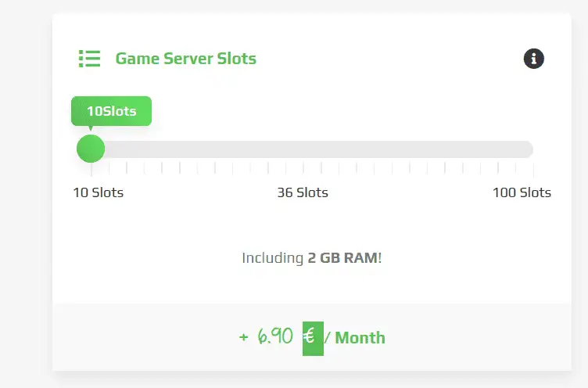The height and width of the screenshot is (388, 588).
Task: Click the middle of the gray slider track
Action: 313,149
